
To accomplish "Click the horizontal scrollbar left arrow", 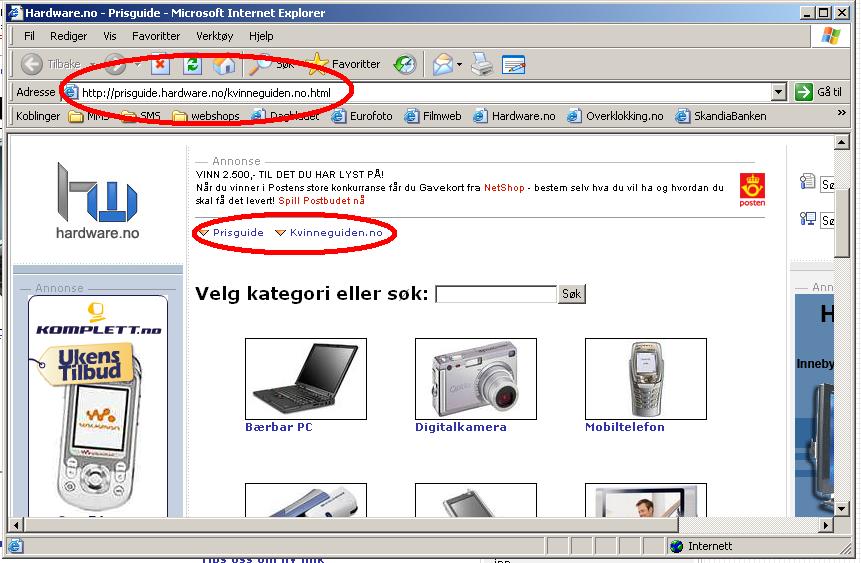I will (16, 525).
